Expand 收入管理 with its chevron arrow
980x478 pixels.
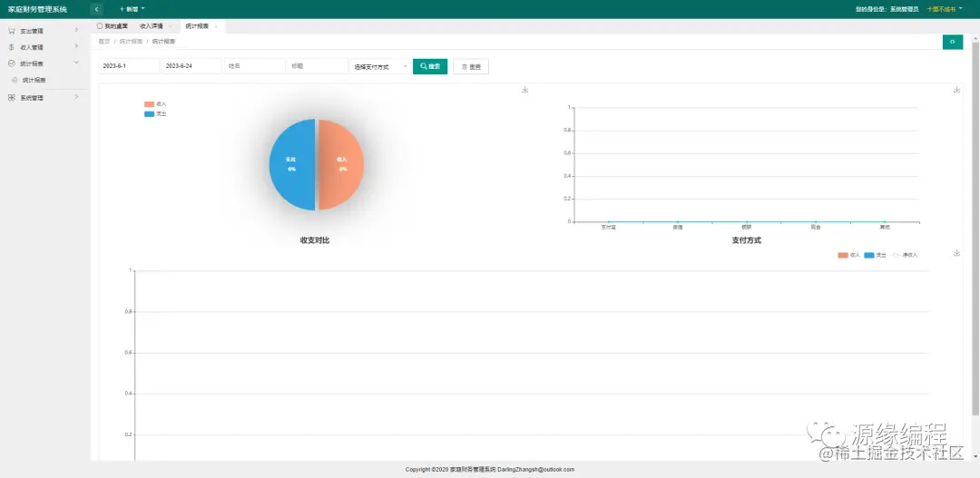pos(76,47)
